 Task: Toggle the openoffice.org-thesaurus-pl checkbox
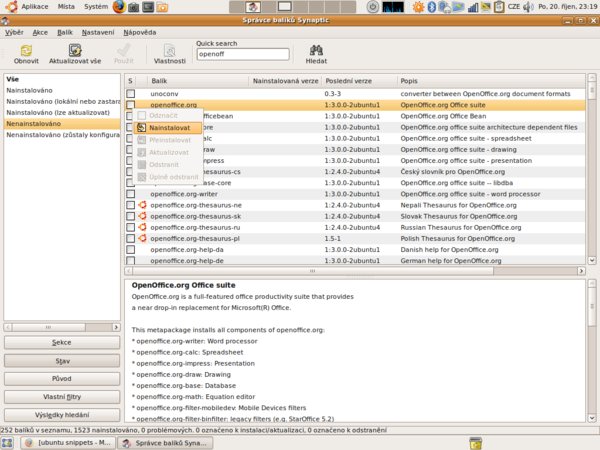click(x=131, y=238)
